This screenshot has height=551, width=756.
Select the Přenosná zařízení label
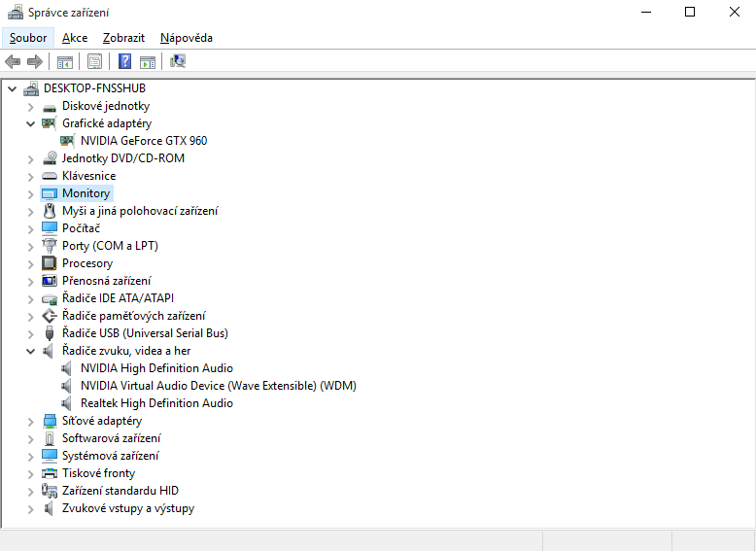coord(106,281)
